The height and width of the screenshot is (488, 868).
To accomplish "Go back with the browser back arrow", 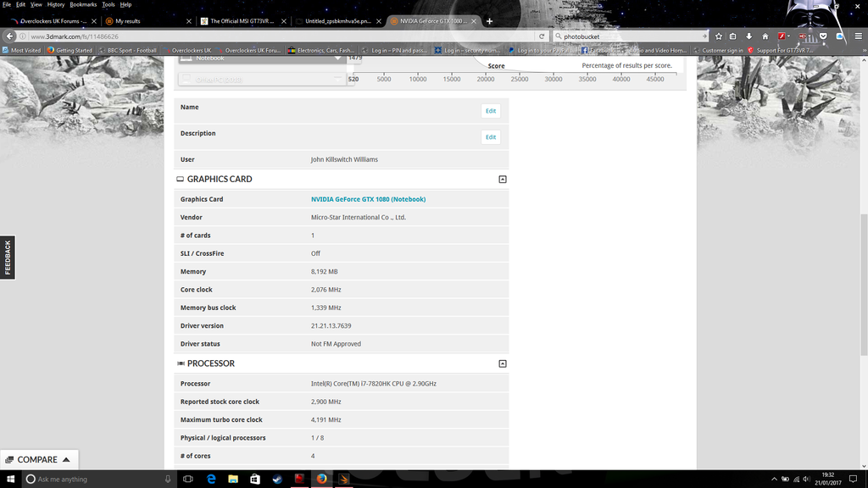I will tap(9, 36).
